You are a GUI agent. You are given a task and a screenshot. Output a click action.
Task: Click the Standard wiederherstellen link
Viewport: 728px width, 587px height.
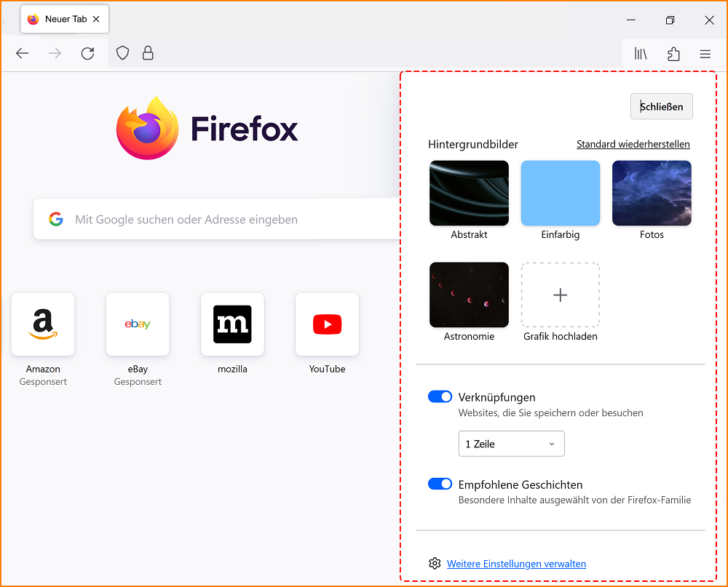(x=633, y=144)
